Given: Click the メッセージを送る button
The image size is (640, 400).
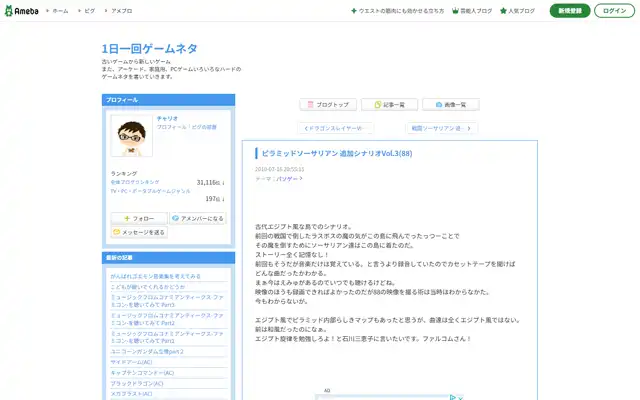Looking at the screenshot, I should (139, 232).
